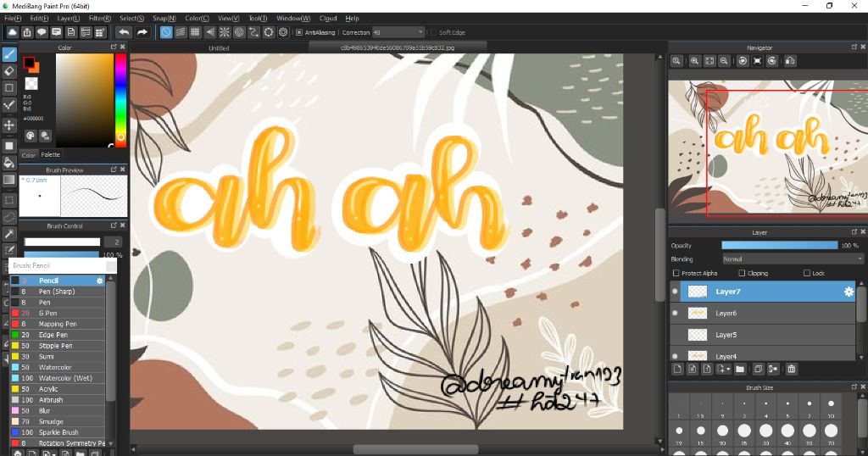This screenshot has width=868, height=456.
Task: Enable the Clipping checkbox
Action: 742,274
